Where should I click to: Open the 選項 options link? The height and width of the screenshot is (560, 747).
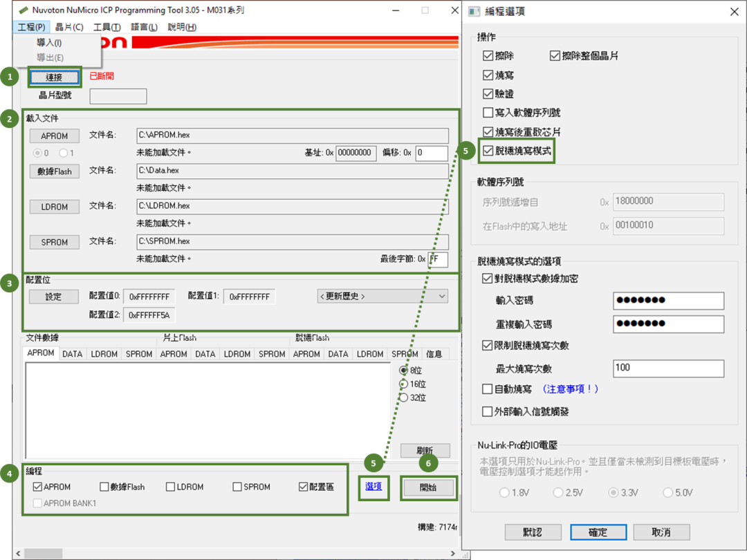tap(373, 487)
